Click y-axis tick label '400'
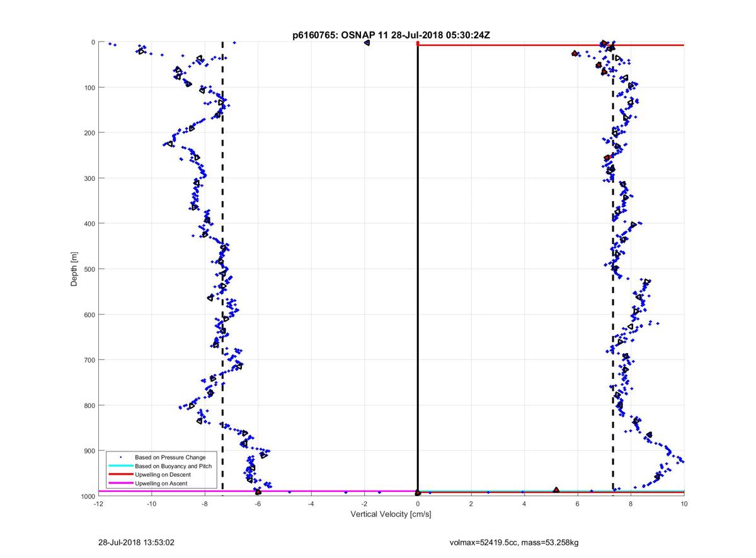Image resolution: width=756 pixels, height=558 pixels. (x=88, y=223)
